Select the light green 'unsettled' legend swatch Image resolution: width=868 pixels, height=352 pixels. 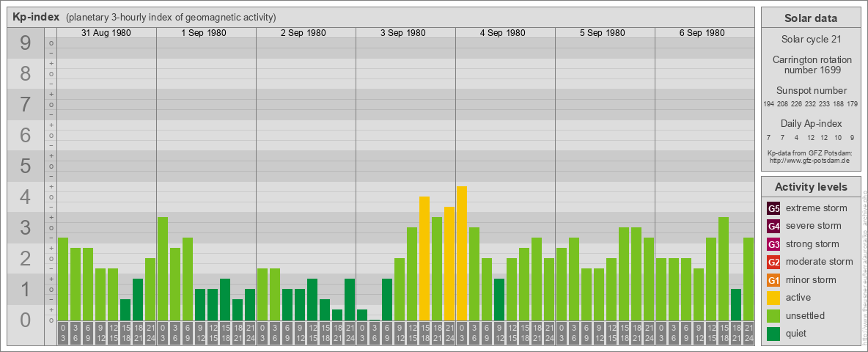point(774,315)
